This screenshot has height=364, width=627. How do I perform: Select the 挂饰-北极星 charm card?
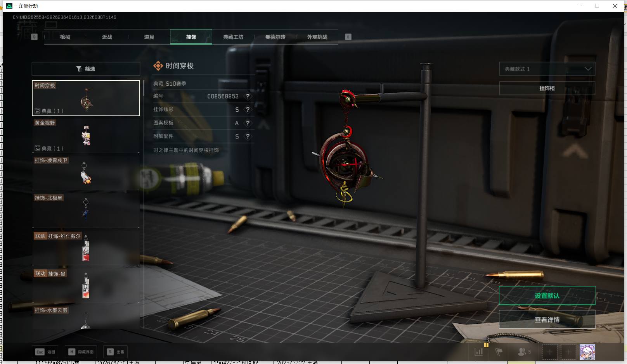(86, 210)
